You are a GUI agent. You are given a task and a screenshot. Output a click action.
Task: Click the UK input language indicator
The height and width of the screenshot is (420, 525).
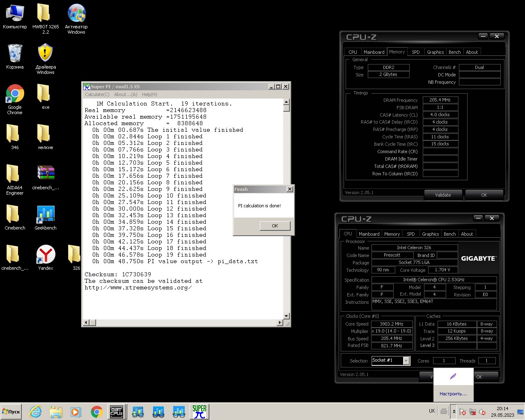point(432,411)
